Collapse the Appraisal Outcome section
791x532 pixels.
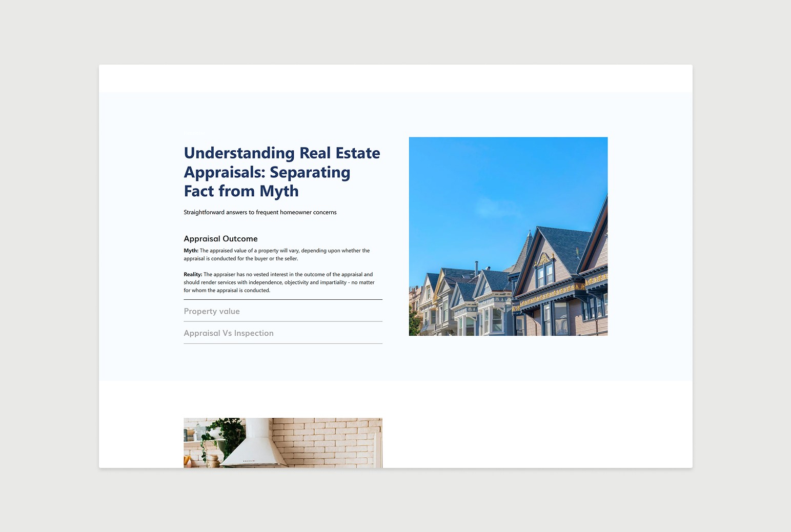coord(220,238)
